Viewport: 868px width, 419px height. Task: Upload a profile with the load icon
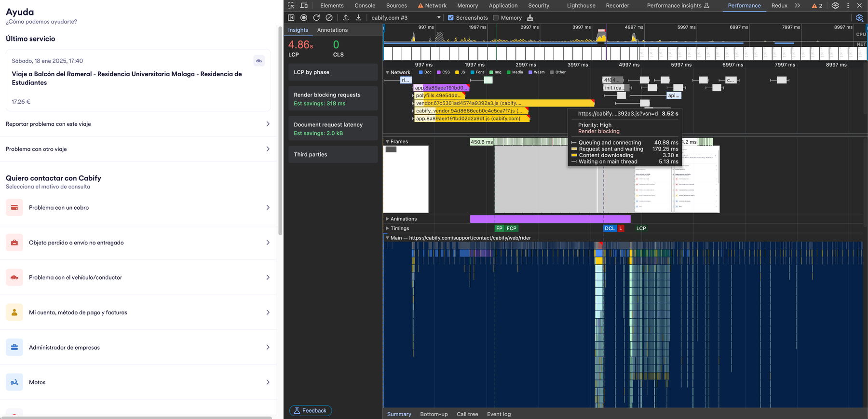346,18
